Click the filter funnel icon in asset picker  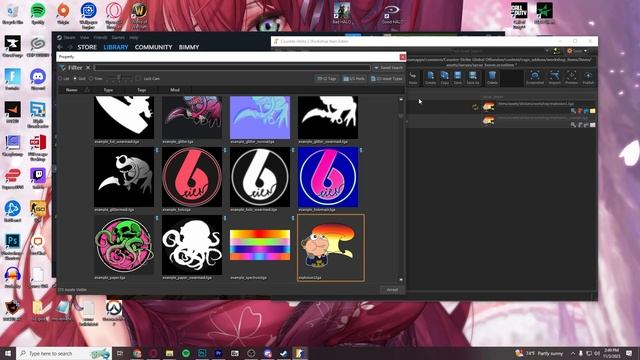coord(62,68)
